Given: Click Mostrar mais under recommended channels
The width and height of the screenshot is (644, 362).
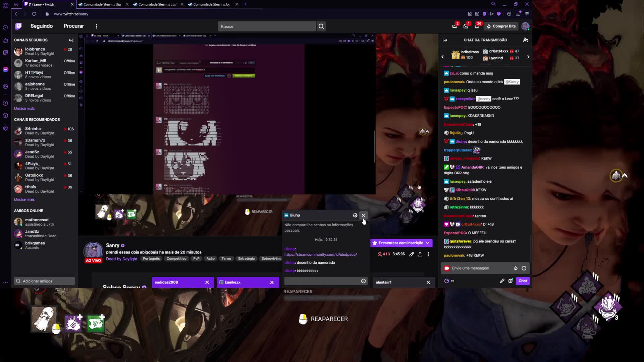Looking at the screenshot, I should point(24,199).
